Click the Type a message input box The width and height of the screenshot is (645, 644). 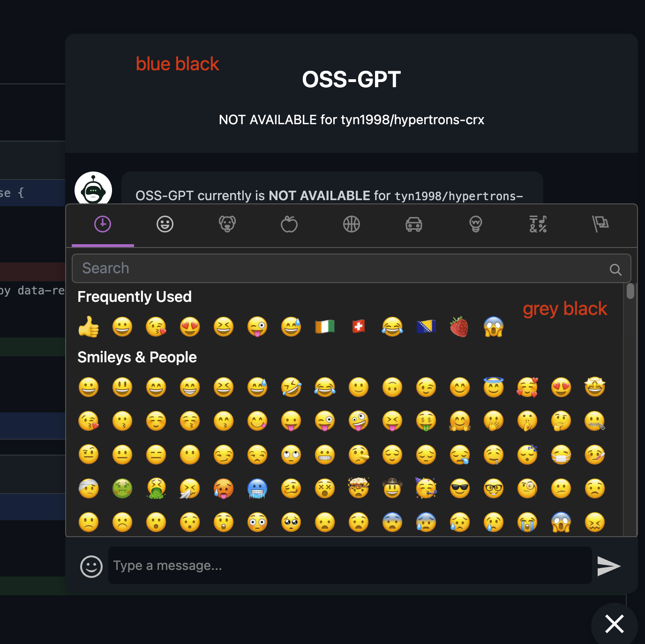coord(328,565)
